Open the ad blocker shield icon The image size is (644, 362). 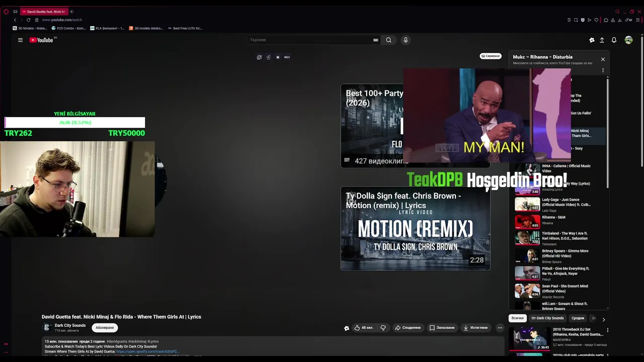point(583,20)
